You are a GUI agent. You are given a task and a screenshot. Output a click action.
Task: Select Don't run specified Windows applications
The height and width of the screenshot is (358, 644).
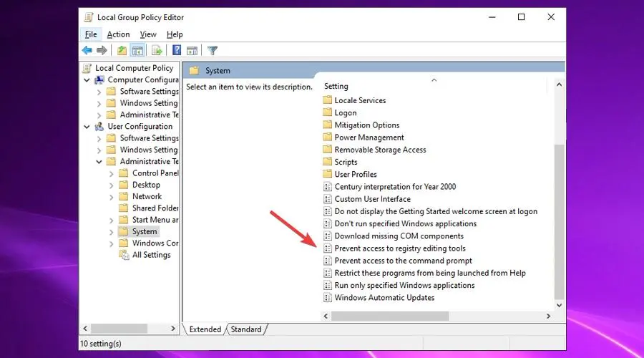406,223
